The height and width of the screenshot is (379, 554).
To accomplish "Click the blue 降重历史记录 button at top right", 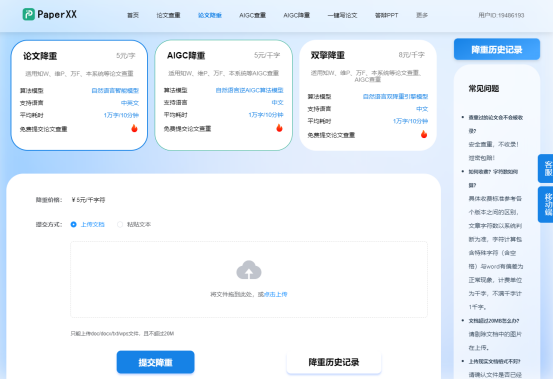I will tap(497, 49).
